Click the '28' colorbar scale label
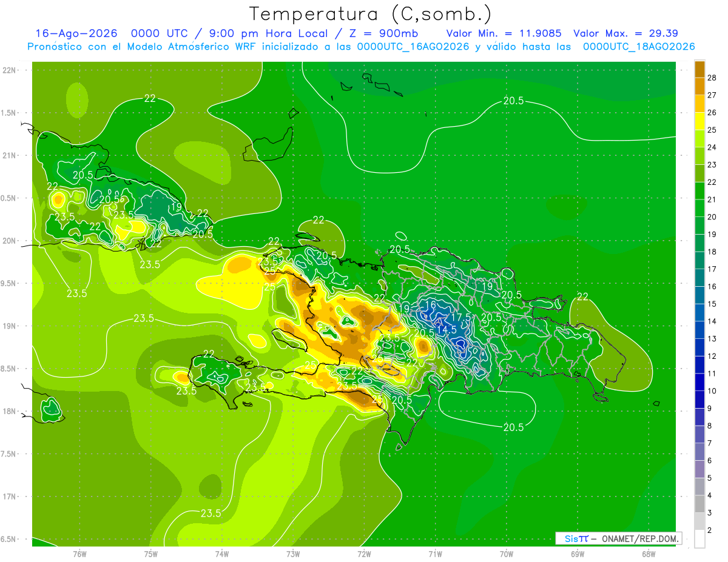This screenshot has width=728, height=562. [x=712, y=78]
